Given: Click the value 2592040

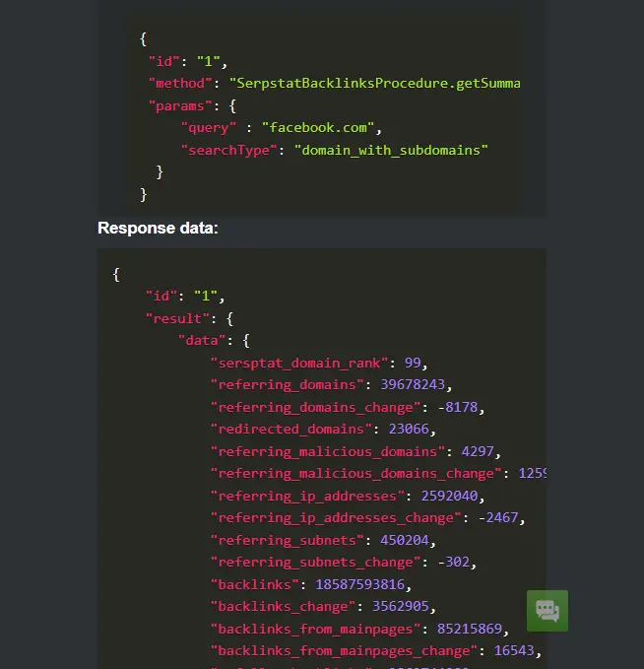Looking at the screenshot, I should [449, 496].
